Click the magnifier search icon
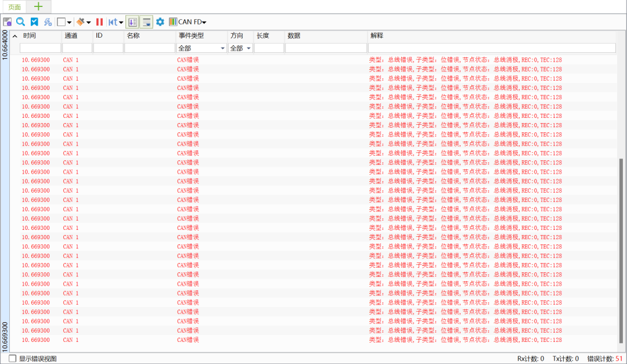627x364 pixels. pos(21,22)
